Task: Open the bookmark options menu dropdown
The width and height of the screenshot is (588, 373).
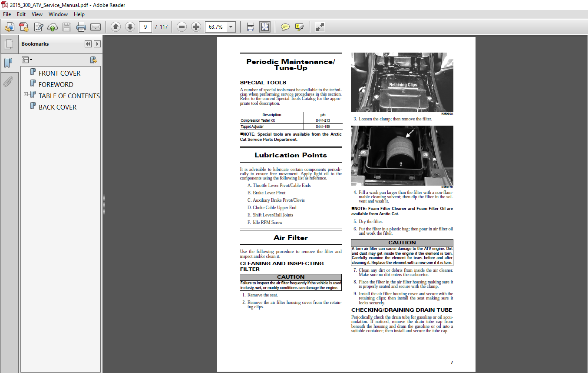Action: [x=27, y=60]
